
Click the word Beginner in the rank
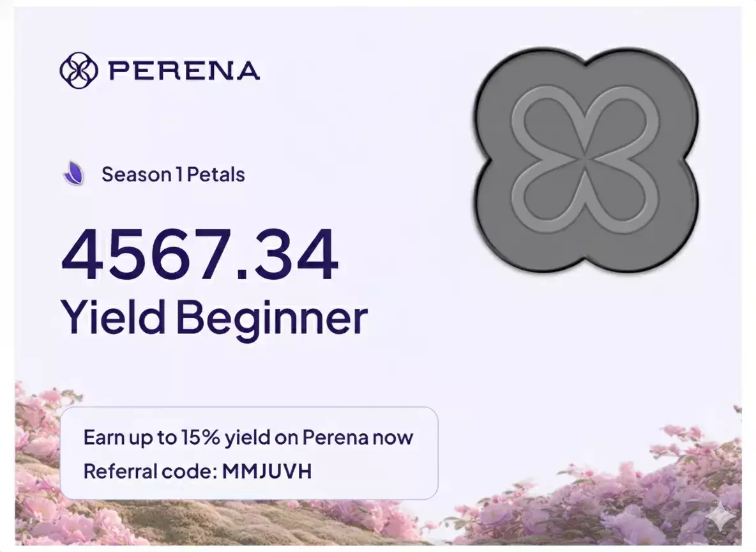[x=271, y=316]
